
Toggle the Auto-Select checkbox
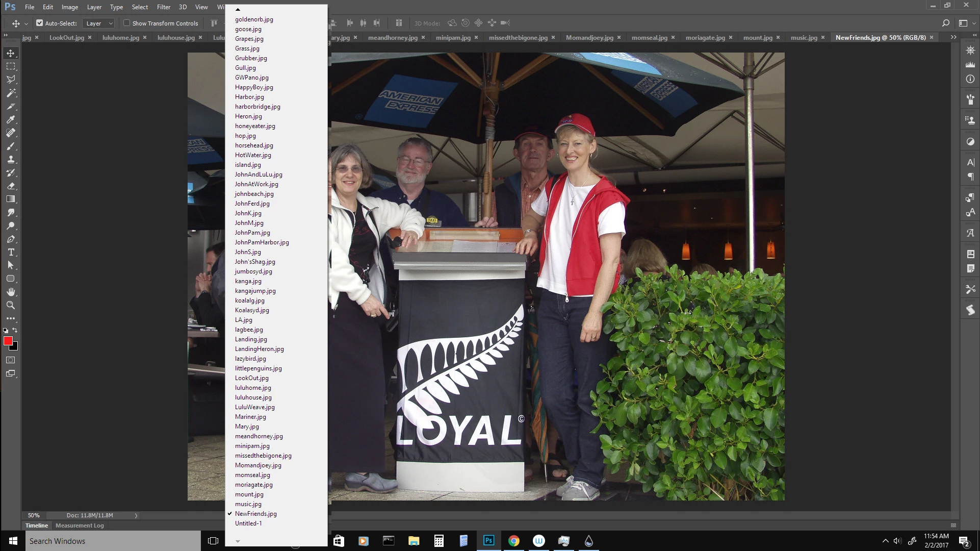click(39, 23)
